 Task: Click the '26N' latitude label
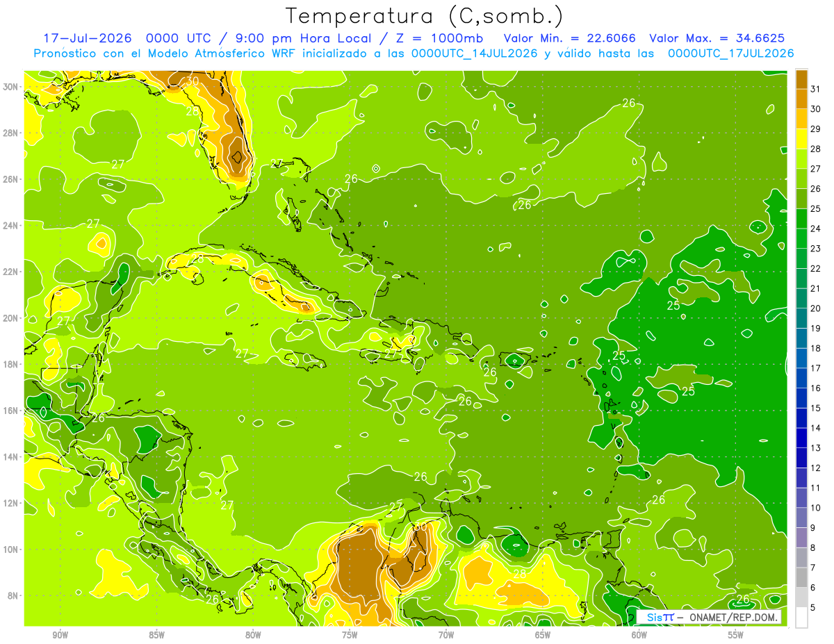pyautogui.click(x=11, y=179)
